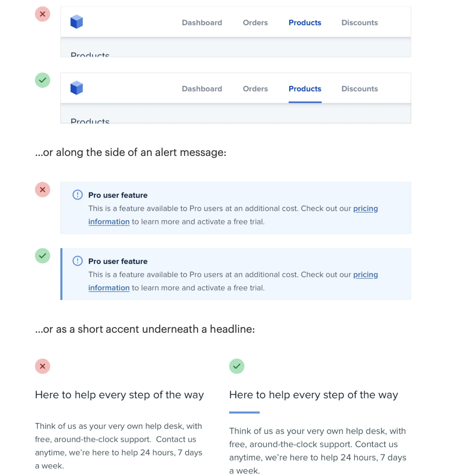Click the info icon in the left-bordered Pro user alert
The image size is (453, 476).
[x=78, y=261]
